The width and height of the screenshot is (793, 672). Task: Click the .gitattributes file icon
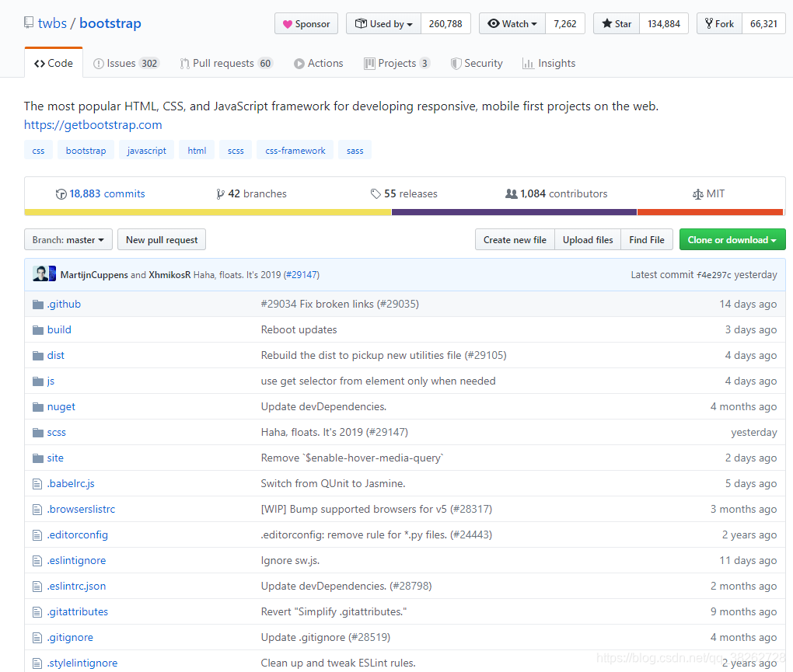pos(37,612)
